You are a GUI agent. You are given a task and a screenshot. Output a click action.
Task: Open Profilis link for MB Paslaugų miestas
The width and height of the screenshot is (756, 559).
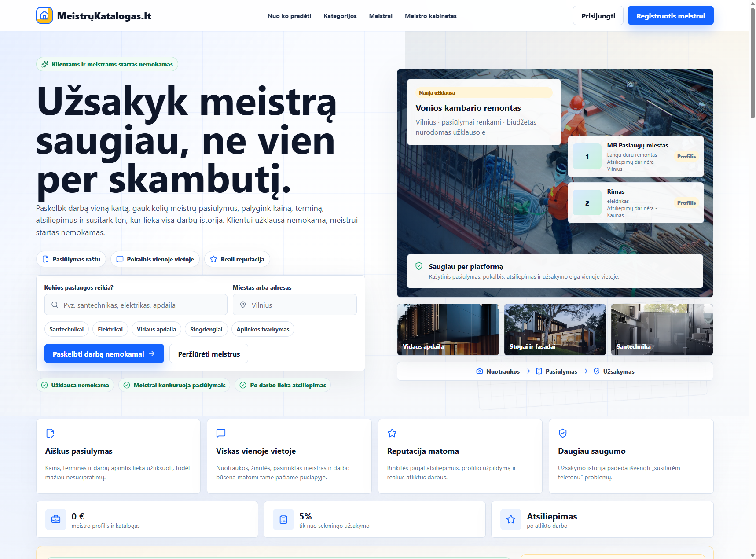tap(686, 157)
